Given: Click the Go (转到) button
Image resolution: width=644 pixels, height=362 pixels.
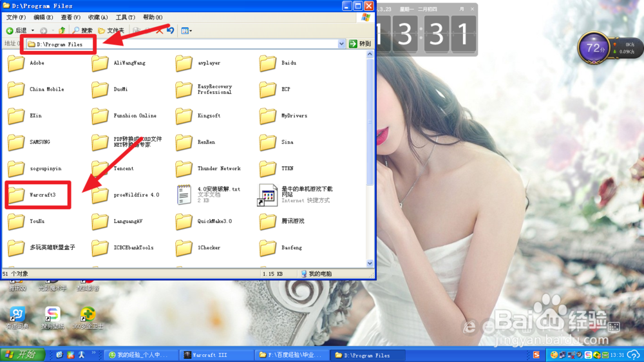Looking at the screenshot, I should (360, 44).
